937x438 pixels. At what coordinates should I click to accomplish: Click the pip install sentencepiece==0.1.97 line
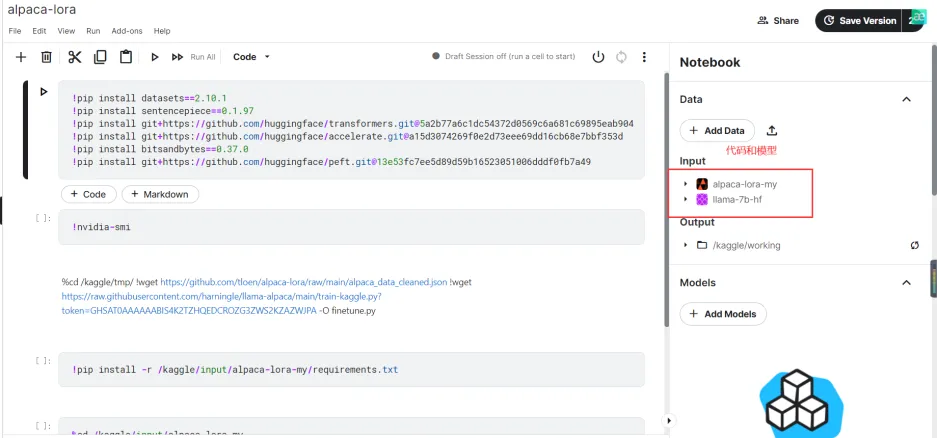coord(163,111)
